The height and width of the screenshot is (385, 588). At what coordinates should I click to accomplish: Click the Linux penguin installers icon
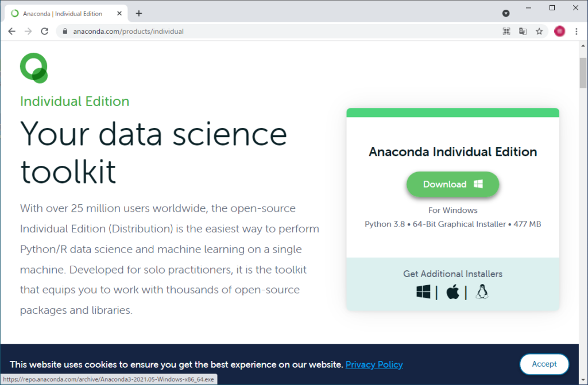(x=482, y=292)
